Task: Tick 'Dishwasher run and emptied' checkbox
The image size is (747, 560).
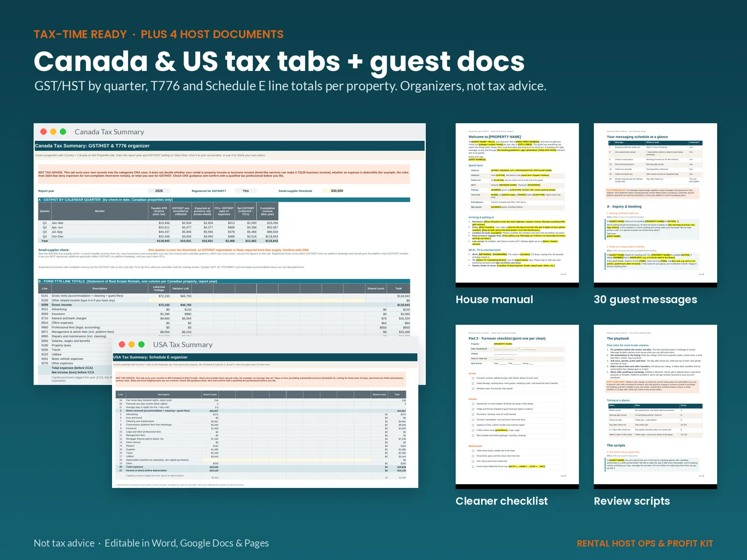Action: point(473,404)
